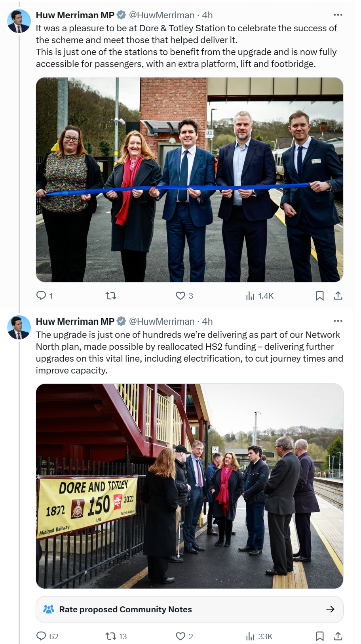
Task: Share the first tweet via share icon
Action: [338, 295]
